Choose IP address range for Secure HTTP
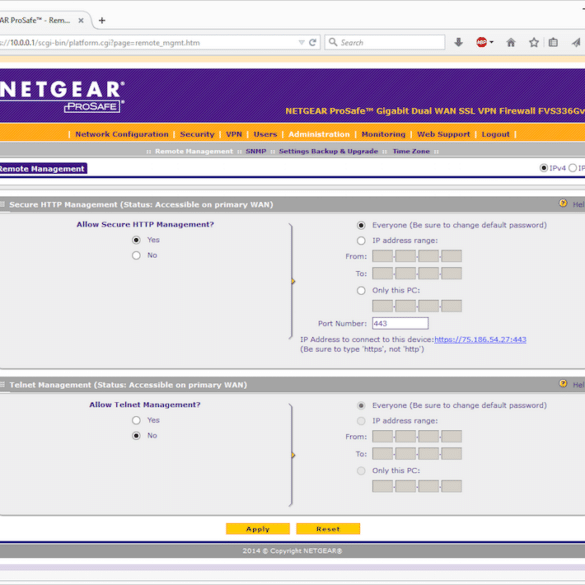 [361, 241]
